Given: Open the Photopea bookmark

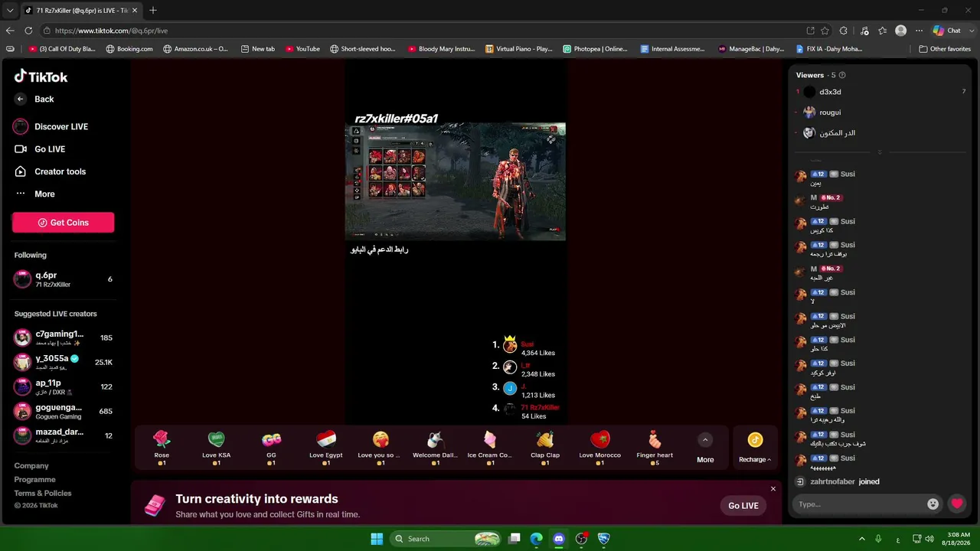Looking at the screenshot, I should (595, 49).
